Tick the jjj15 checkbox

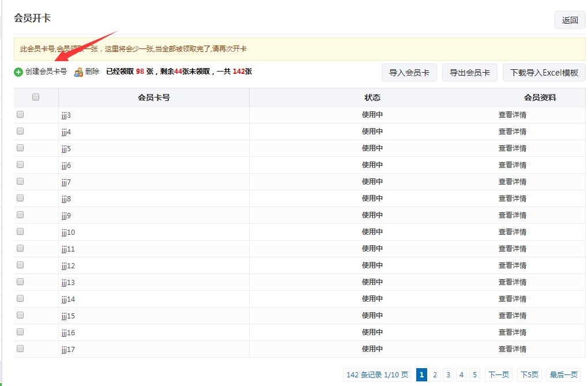(20, 315)
